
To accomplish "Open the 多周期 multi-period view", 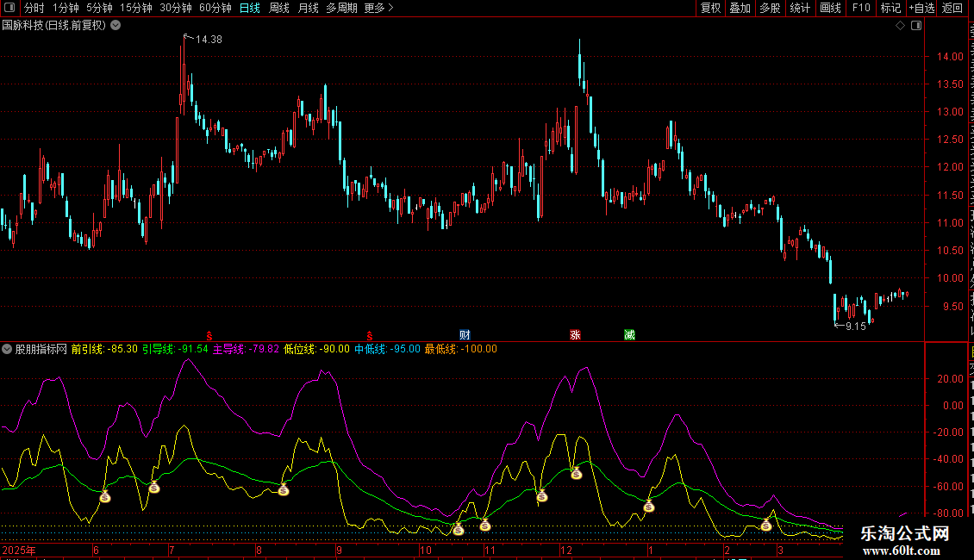I will coord(341,8).
